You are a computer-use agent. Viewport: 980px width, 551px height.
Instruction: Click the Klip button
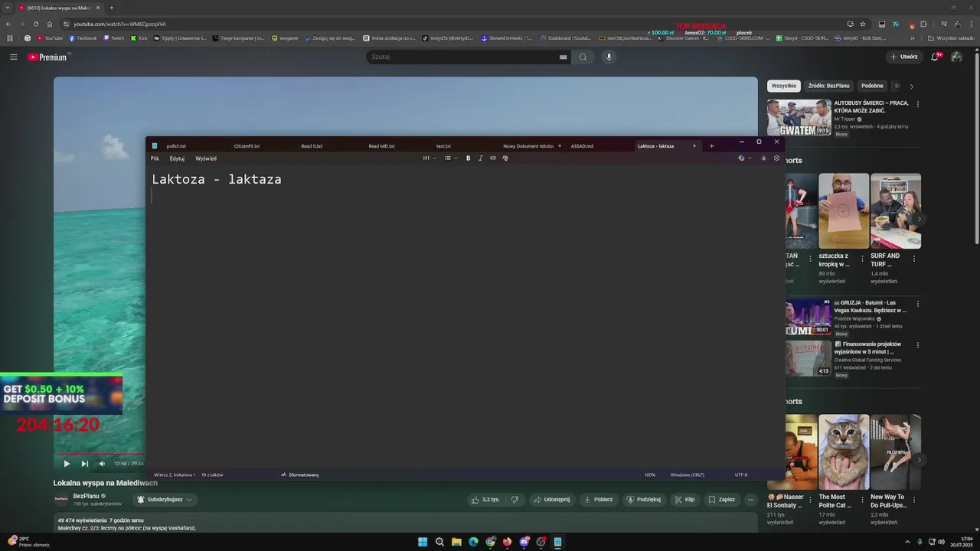(x=684, y=500)
